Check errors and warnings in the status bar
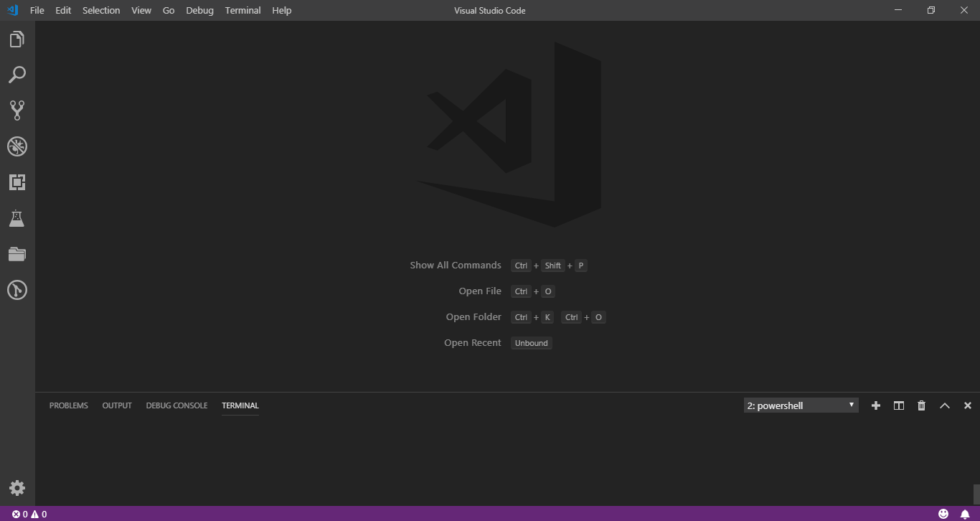 (x=27, y=513)
